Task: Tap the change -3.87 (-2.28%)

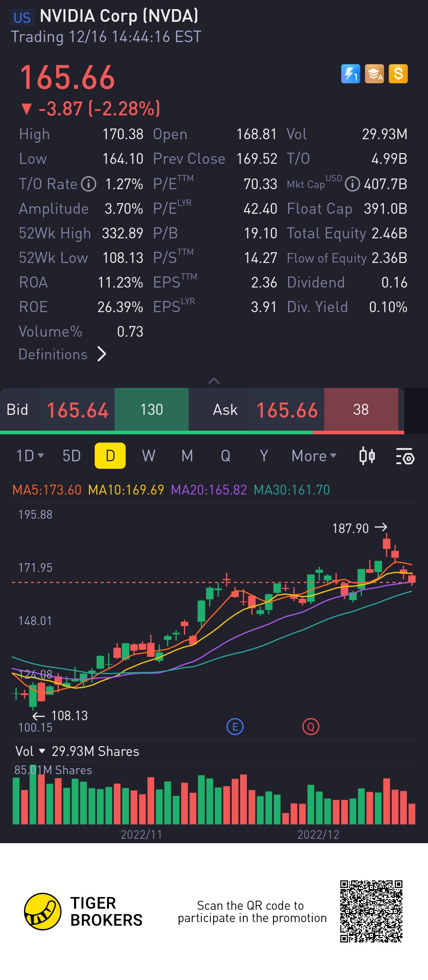Action: pyautogui.click(x=91, y=109)
